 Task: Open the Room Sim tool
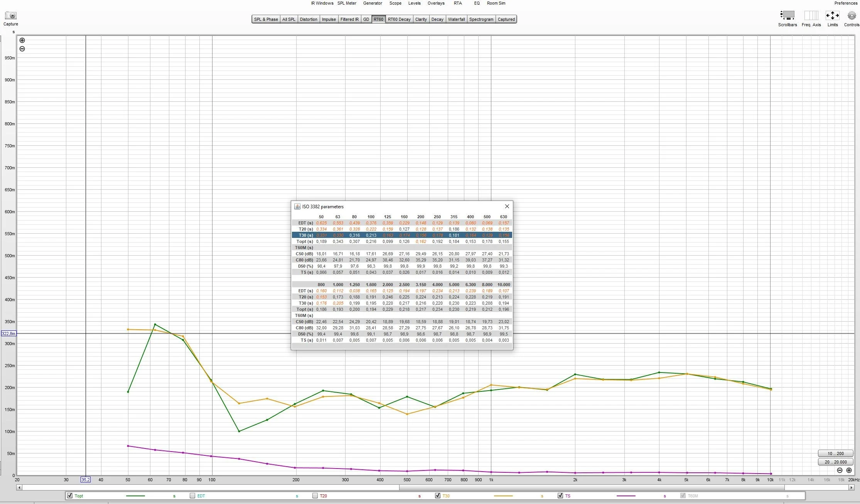coord(496,3)
